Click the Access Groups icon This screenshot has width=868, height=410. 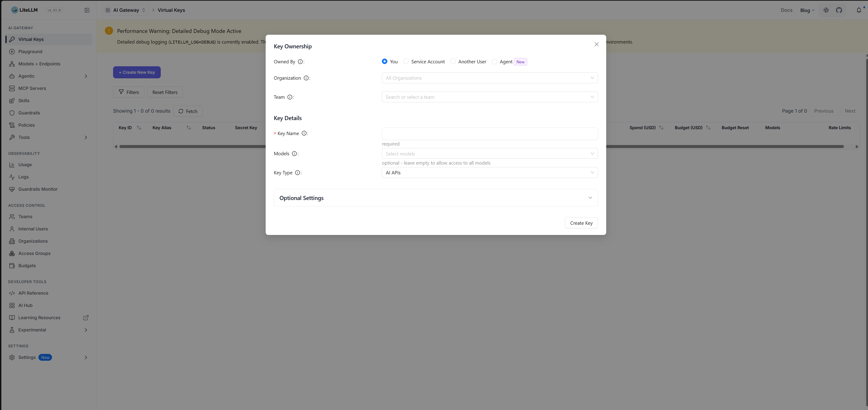click(x=12, y=254)
